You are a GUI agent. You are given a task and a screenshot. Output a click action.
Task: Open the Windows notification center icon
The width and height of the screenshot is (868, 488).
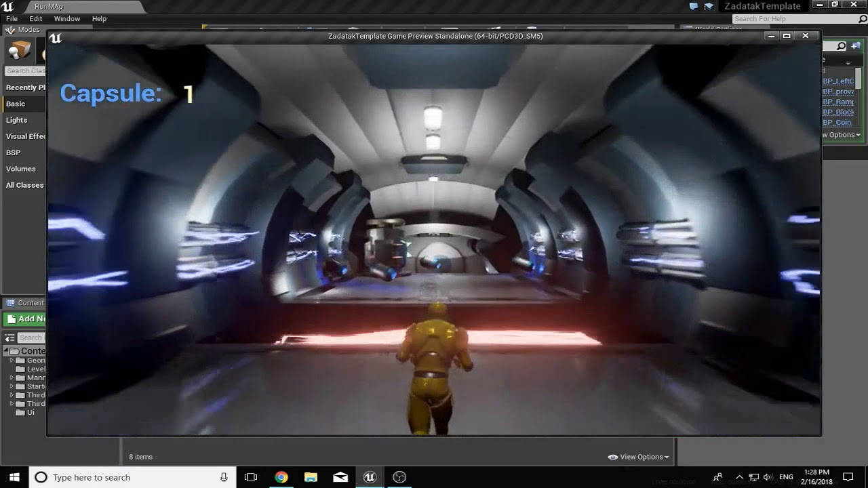(x=848, y=477)
